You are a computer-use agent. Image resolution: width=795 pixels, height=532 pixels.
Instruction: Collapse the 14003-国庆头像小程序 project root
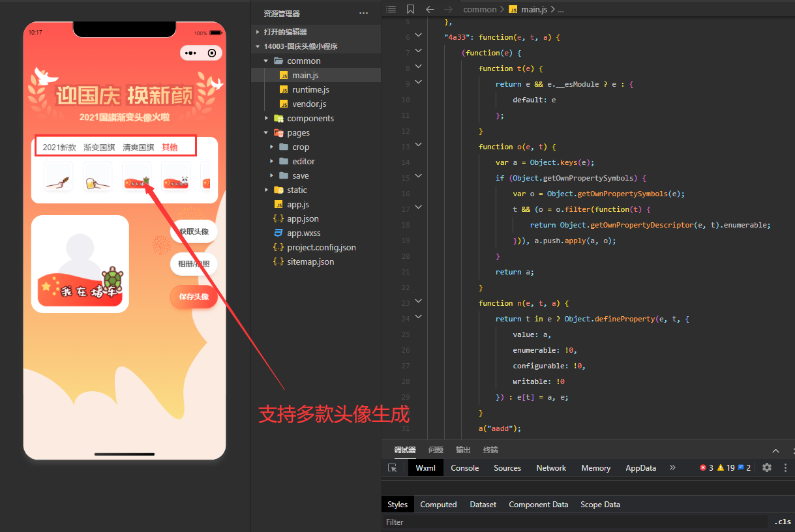316,46
